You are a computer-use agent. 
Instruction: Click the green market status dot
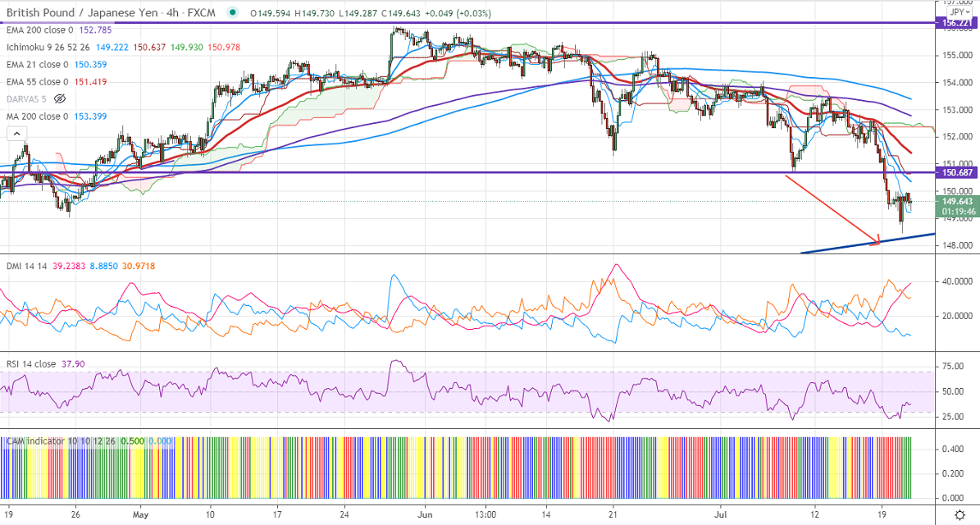click(233, 12)
